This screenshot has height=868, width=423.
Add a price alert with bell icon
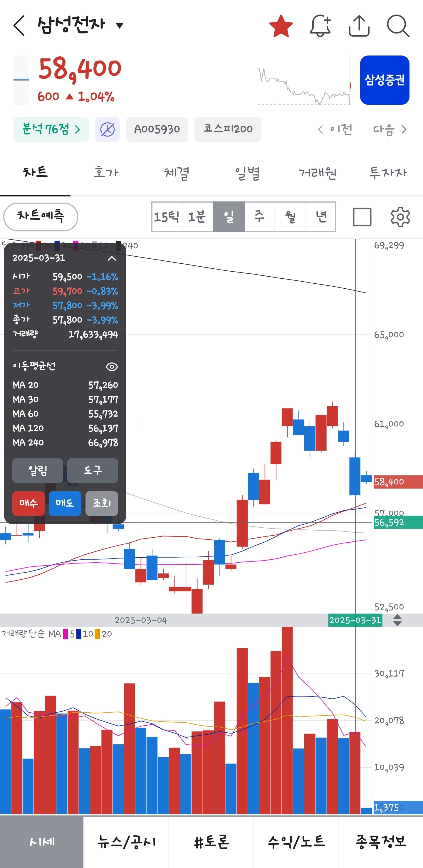click(x=320, y=26)
